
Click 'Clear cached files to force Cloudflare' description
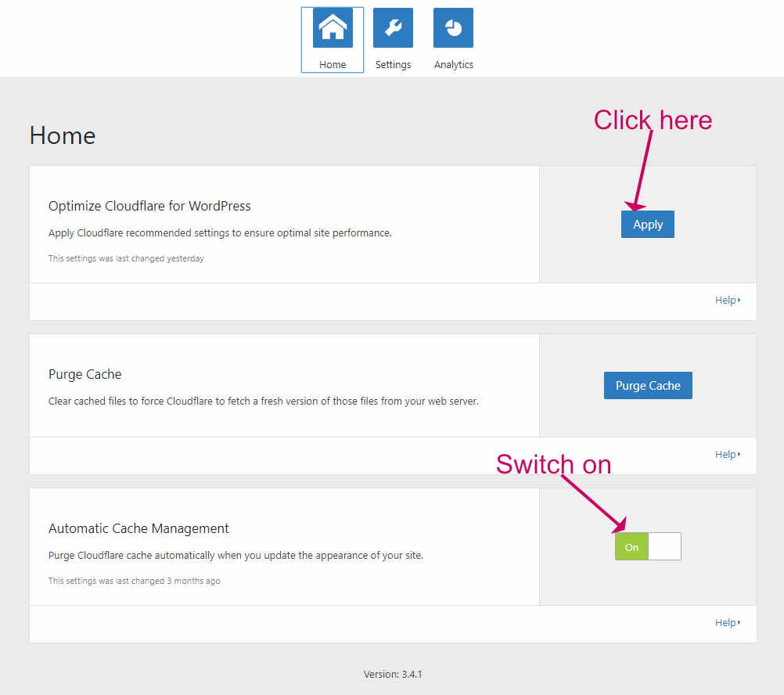(x=264, y=401)
